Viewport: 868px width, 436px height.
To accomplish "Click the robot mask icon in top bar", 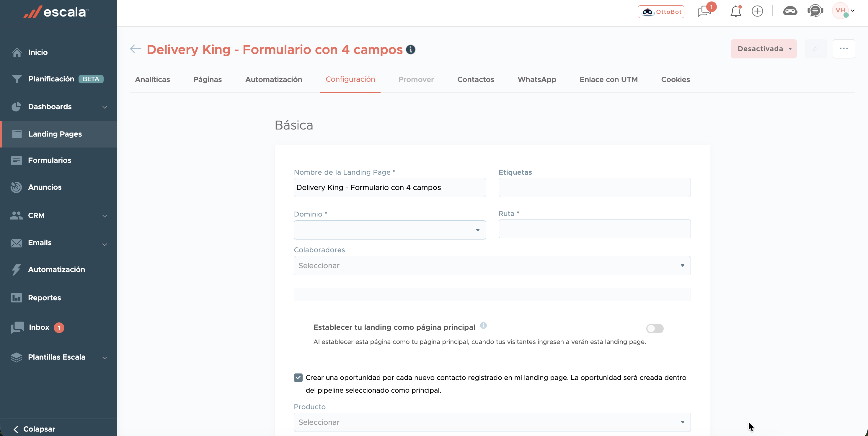I will pyautogui.click(x=789, y=12).
